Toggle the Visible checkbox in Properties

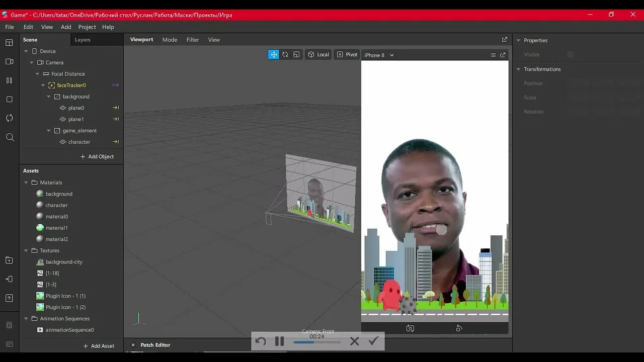(570, 54)
